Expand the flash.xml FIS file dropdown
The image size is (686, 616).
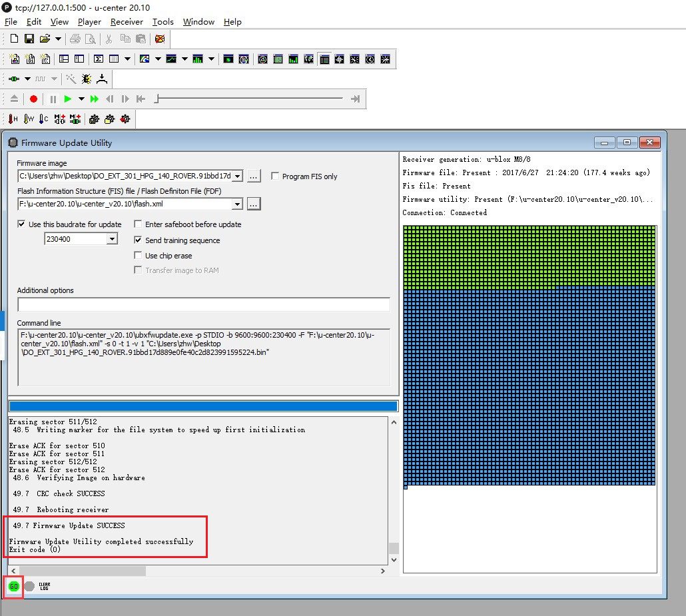point(237,204)
